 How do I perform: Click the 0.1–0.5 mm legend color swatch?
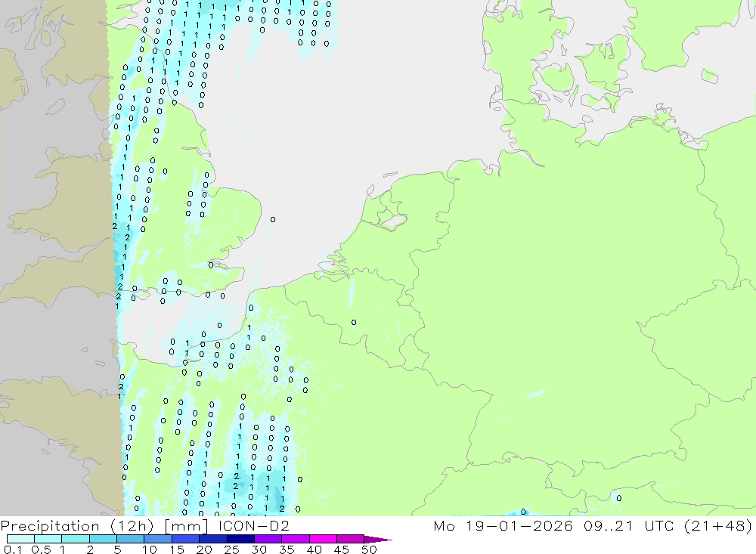20,539
